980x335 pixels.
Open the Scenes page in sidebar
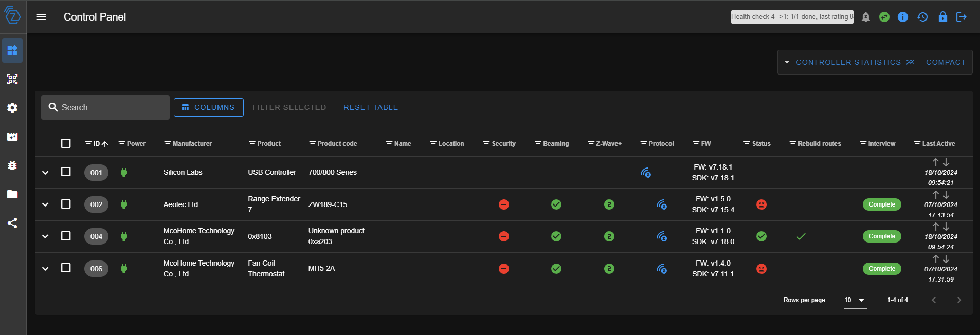click(12, 137)
